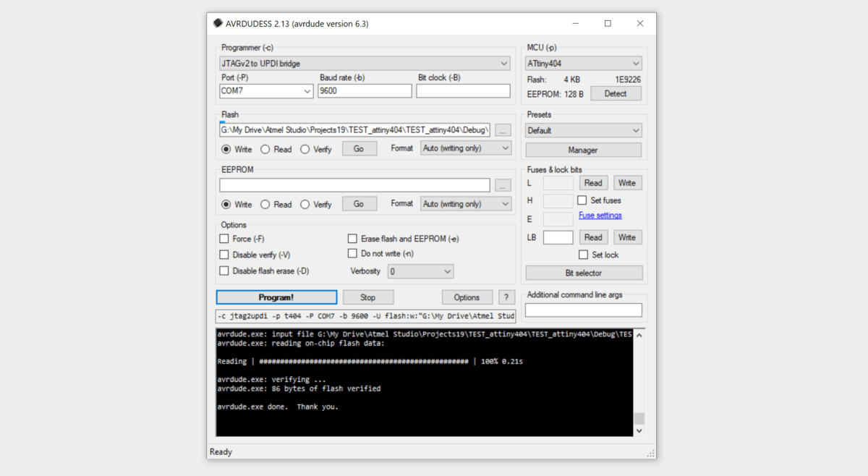Click the H fuse input field
The width and height of the screenshot is (868, 476).
click(x=558, y=200)
